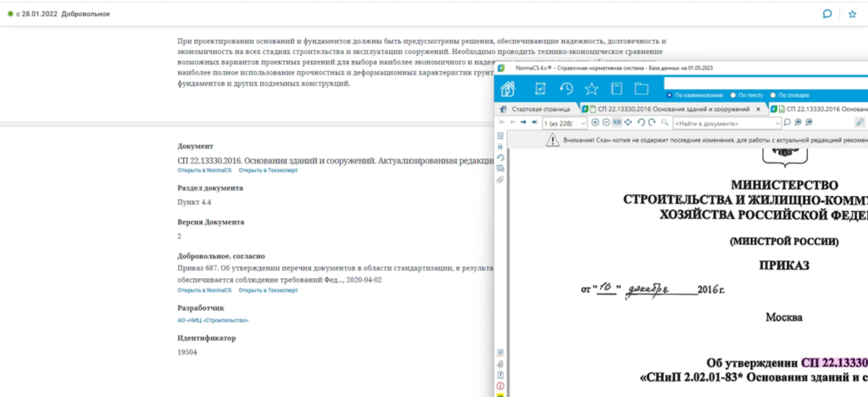Screen dimensions: 868x397
Task: Click the status 'с 28.01.2022 Добровольное'
Action: 58,14
